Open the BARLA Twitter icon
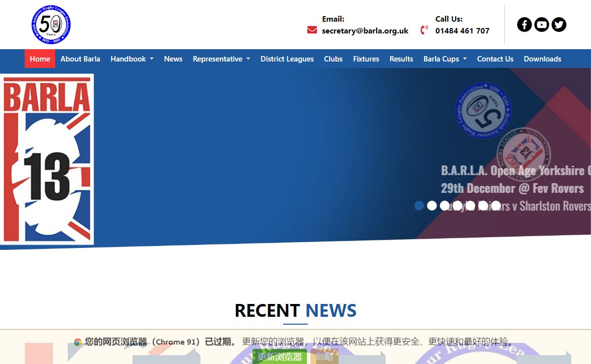This screenshot has width=591, height=364. pos(559,25)
